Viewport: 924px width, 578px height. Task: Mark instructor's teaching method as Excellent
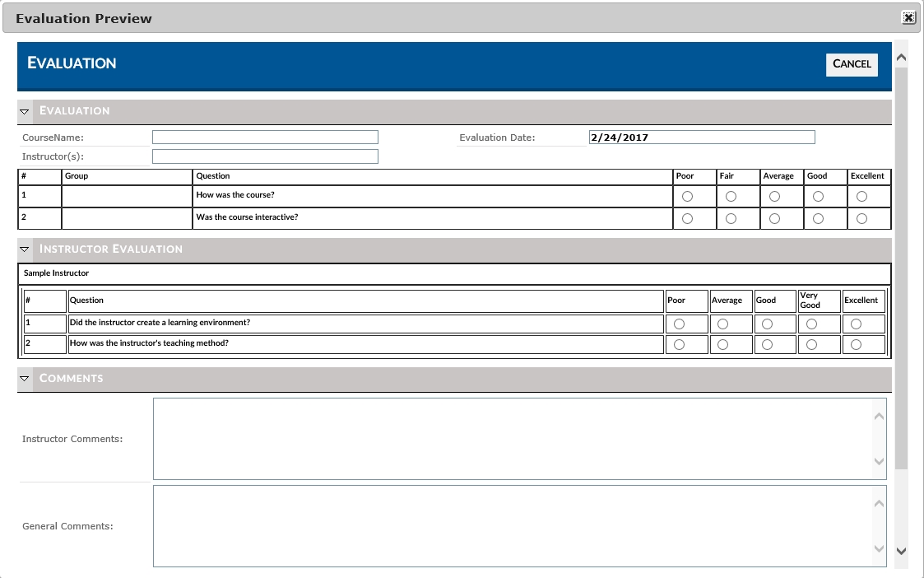856,345
